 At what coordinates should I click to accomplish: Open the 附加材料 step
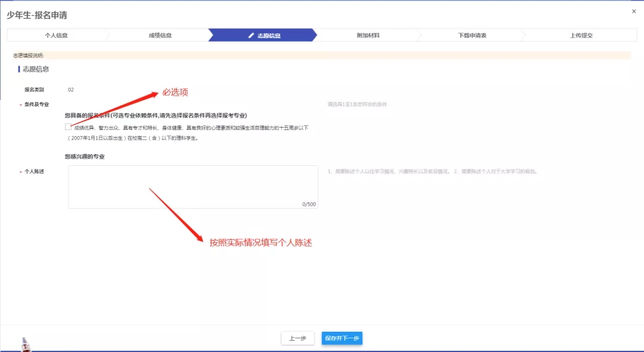click(x=368, y=36)
